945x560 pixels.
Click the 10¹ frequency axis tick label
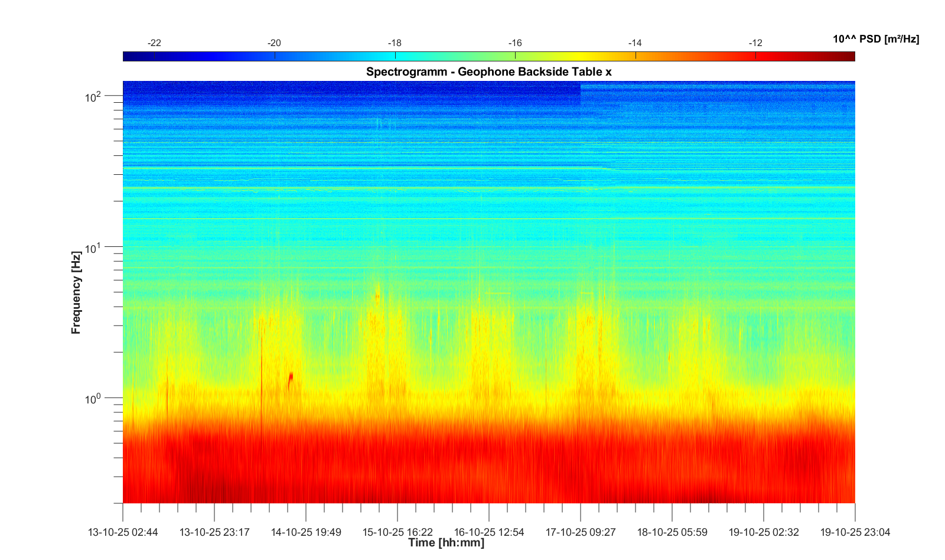pos(93,248)
